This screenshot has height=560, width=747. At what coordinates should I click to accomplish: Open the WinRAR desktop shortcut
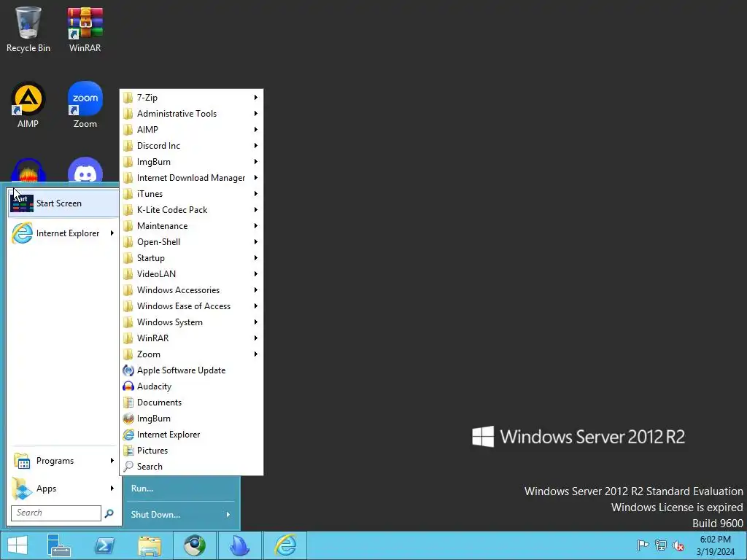85,29
